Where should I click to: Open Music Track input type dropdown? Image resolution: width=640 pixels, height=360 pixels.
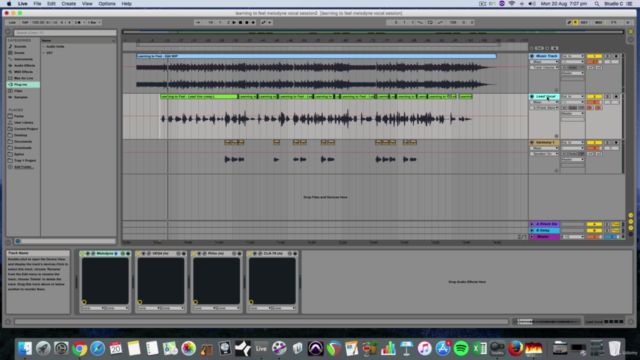click(x=573, y=56)
